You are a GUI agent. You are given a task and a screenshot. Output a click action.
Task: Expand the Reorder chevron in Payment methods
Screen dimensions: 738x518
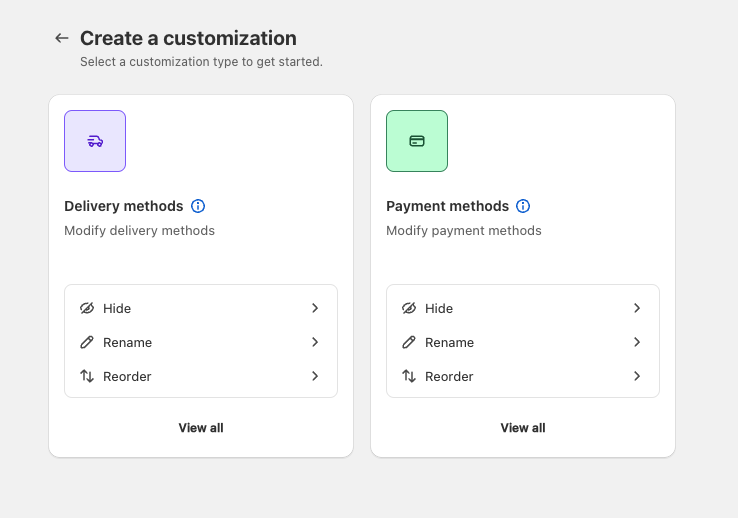[x=637, y=376]
